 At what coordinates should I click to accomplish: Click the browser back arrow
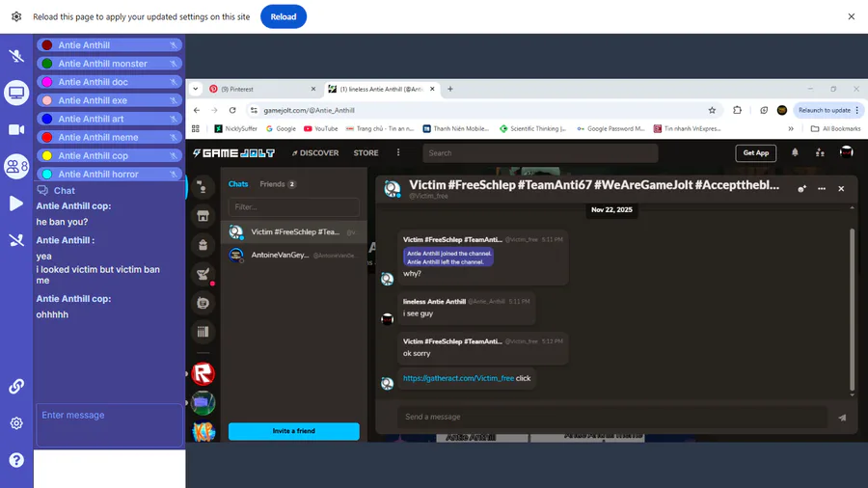(x=197, y=110)
